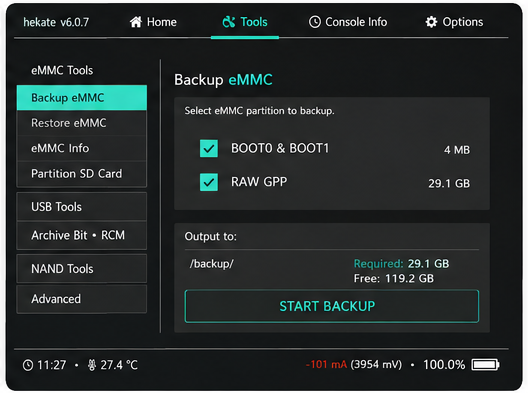Select Backup eMMC in the sidebar

point(82,98)
